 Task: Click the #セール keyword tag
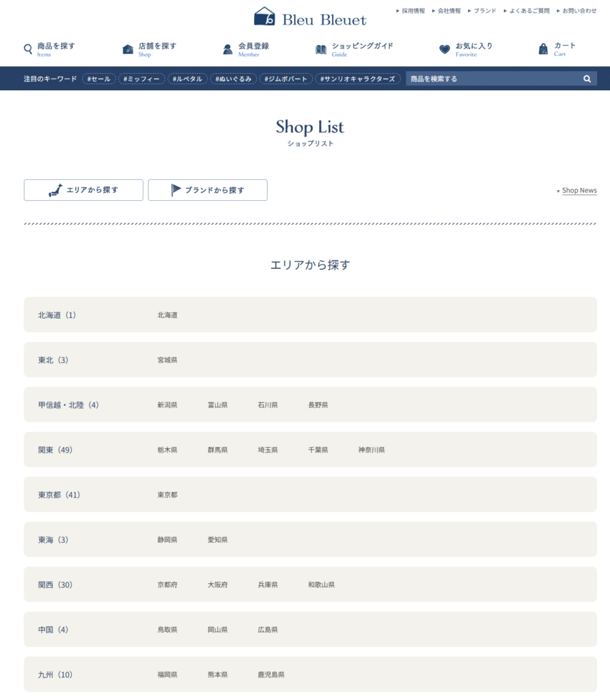(99, 79)
